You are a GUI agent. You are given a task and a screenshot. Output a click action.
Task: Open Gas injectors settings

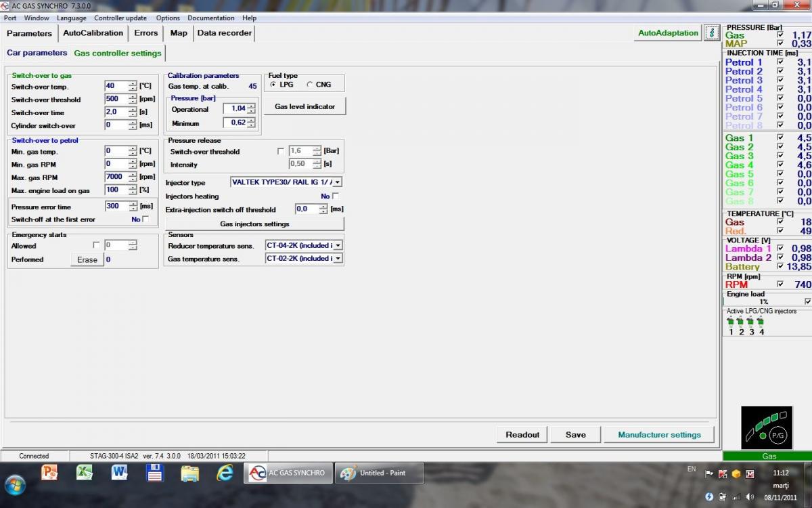pyautogui.click(x=254, y=224)
